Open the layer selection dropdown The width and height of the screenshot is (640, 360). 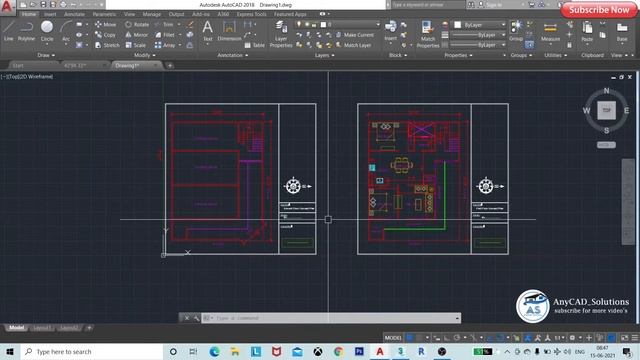click(338, 24)
